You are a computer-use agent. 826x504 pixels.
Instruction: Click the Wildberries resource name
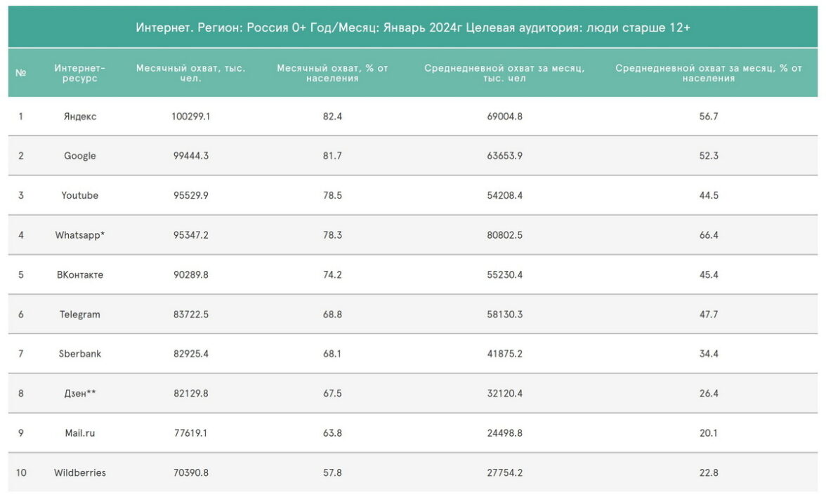pyautogui.click(x=80, y=473)
